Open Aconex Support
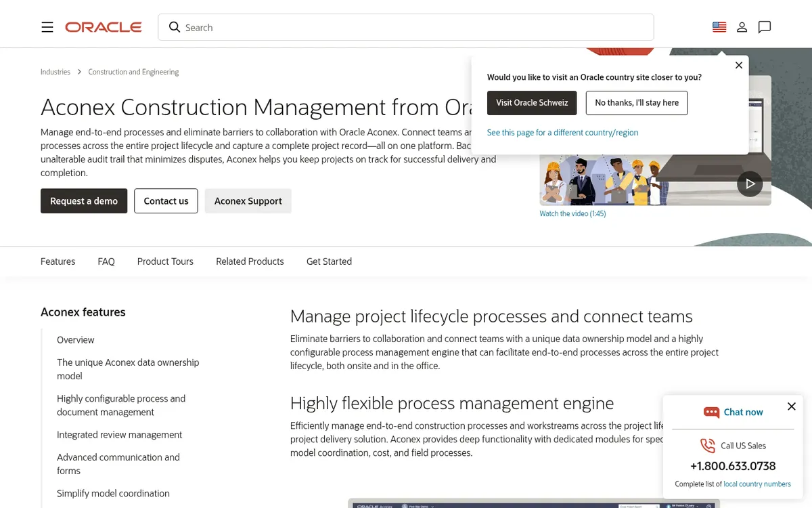 (248, 201)
